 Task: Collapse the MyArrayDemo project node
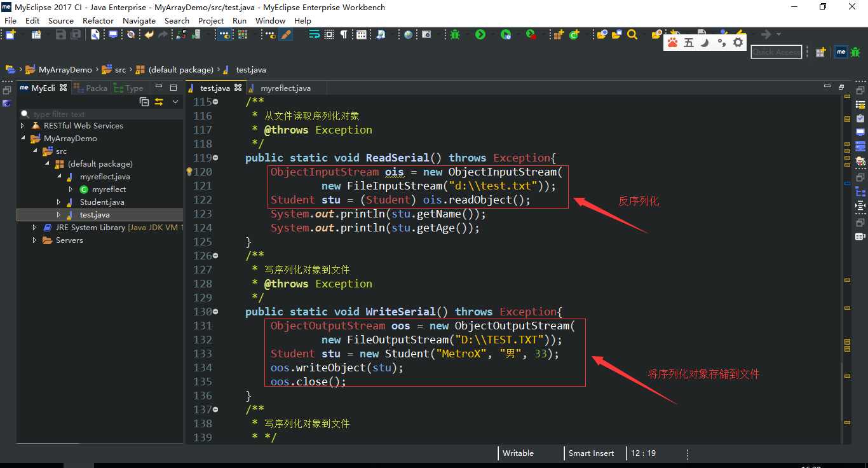coord(24,139)
